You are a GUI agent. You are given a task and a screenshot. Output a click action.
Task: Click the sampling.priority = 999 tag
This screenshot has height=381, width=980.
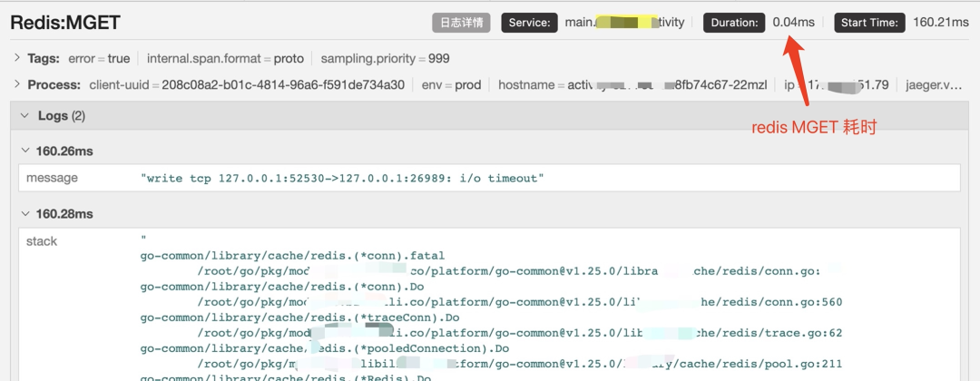coord(385,59)
